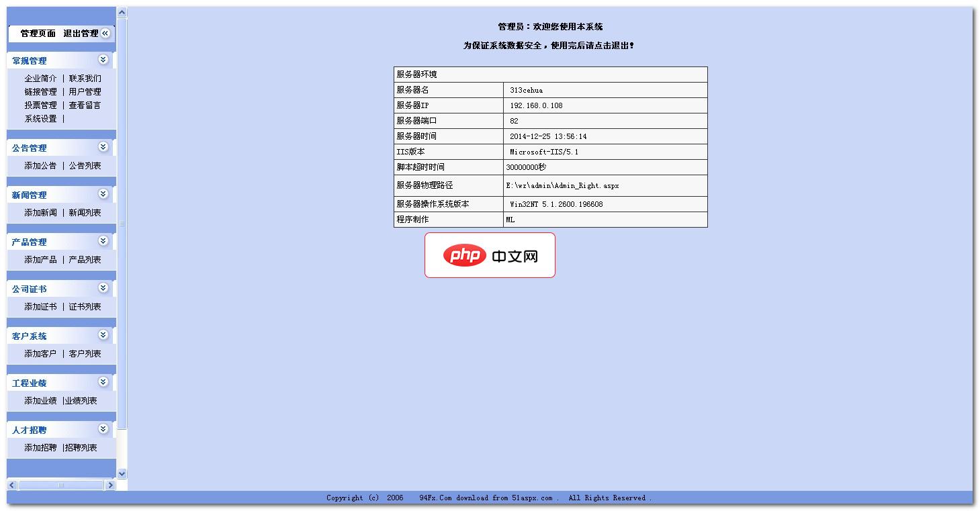Click the sidebar collapse « icon near 退出管理

point(105,33)
